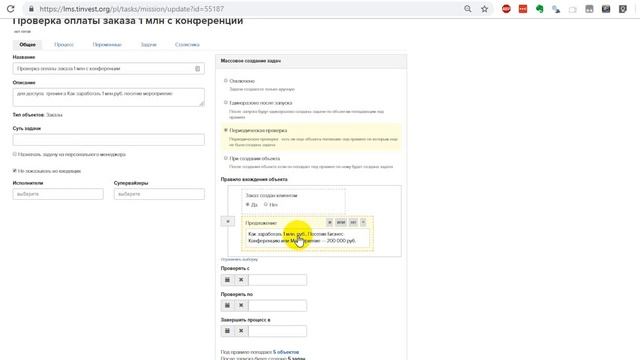Click the page title Проверка оплаты заказа
The image size is (640, 360).
point(128,21)
